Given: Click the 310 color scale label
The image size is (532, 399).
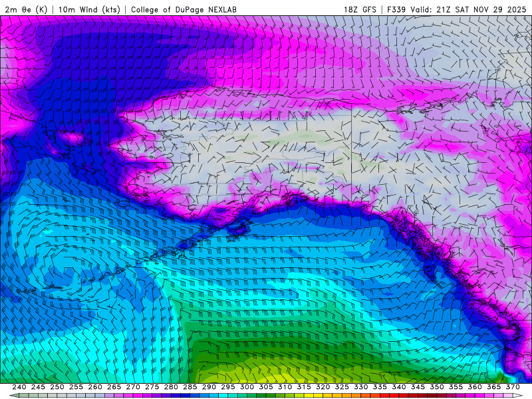Looking at the screenshot, I should tap(285, 387).
